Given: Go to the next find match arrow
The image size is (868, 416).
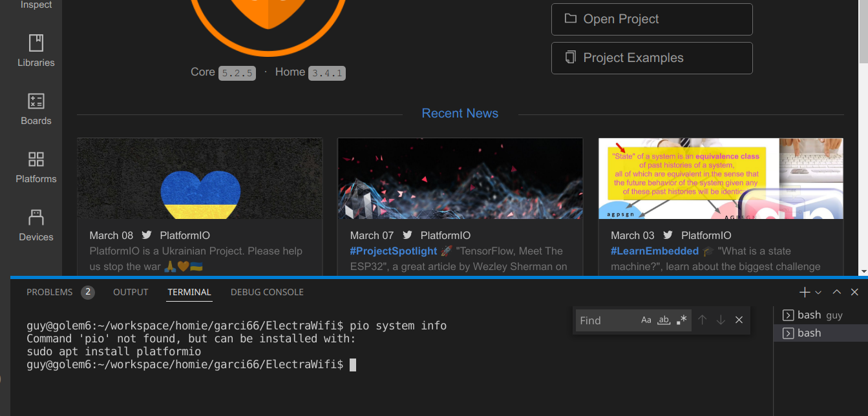Looking at the screenshot, I should coord(721,320).
